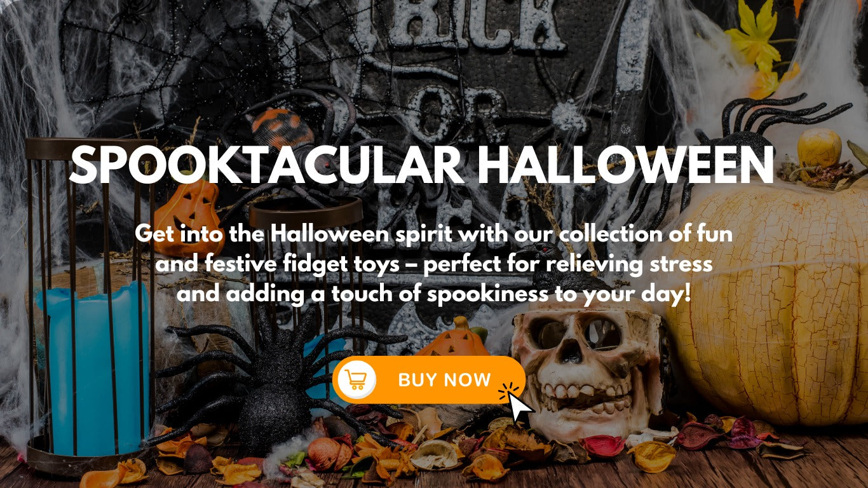This screenshot has width=868, height=488.
Task: Select the SPOOKTACULAR HALLOWEEN headline
Action: [x=421, y=166]
